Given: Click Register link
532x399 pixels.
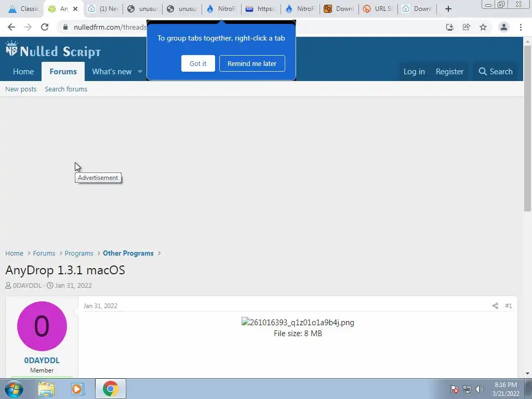Looking at the screenshot, I should tap(449, 72).
